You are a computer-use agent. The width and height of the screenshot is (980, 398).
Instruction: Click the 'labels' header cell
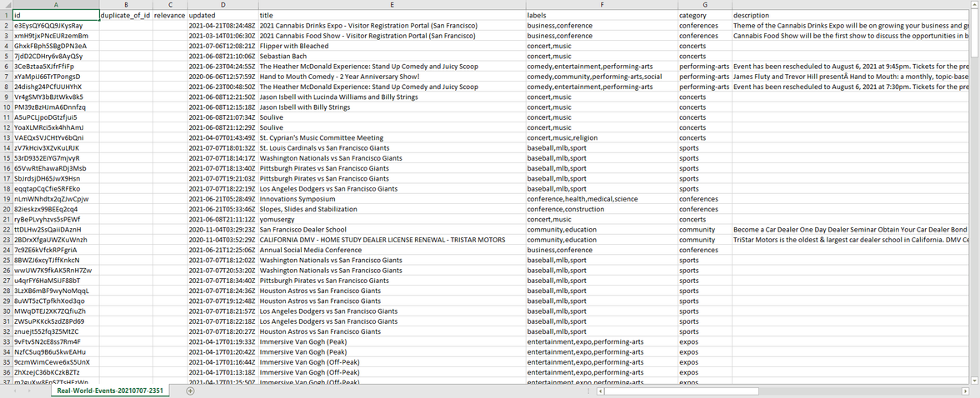(x=602, y=15)
